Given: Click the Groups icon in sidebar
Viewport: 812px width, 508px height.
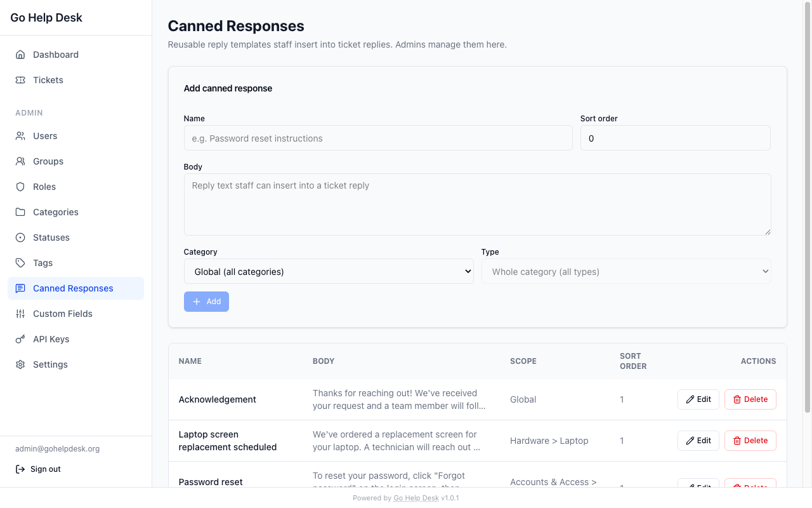Looking at the screenshot, I should (x=20, y=161).
